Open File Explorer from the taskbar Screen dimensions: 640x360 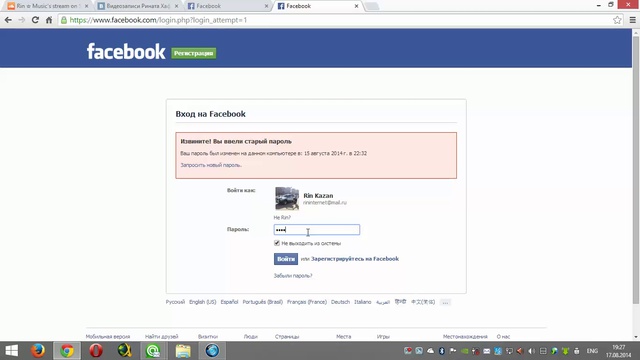[x=183, y=351]
